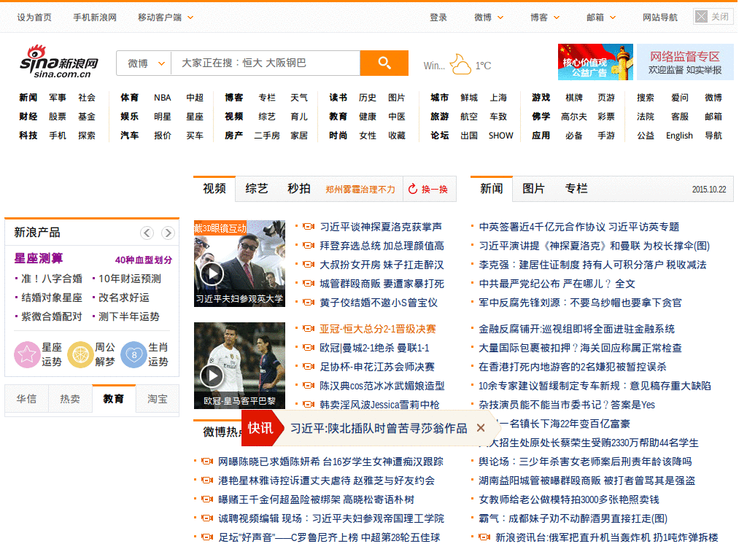Open 星座运势 via the star icon
747x560 pixels.
(x=26, y=355)
